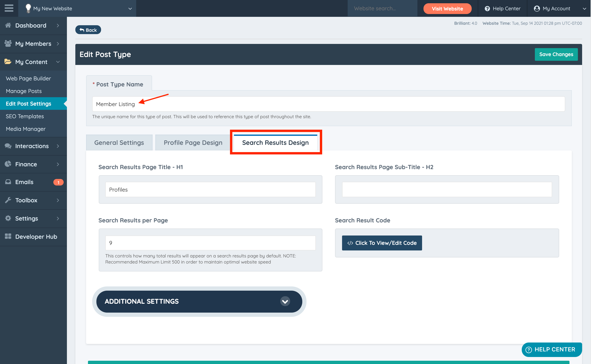The width and height of the screenshot is (591, 364).
Task: Click the hamburger menu icon
Action: click(9, 8)
